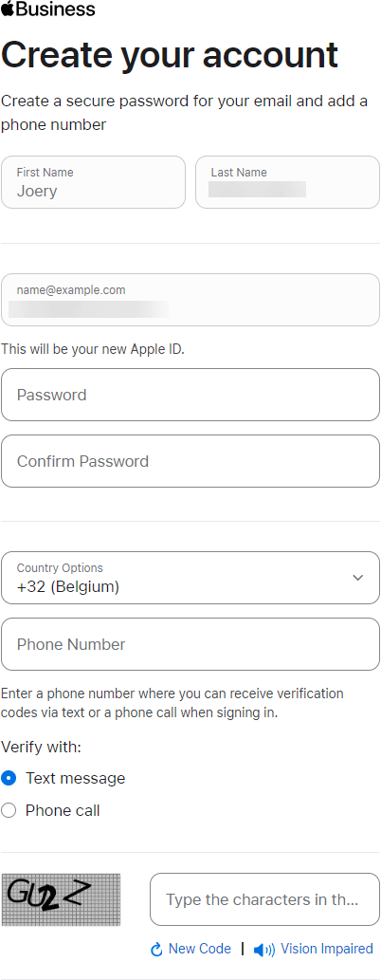Screen dimensions: 381x980
Task: Choose the Phone call label text
Action: (63, 811)
